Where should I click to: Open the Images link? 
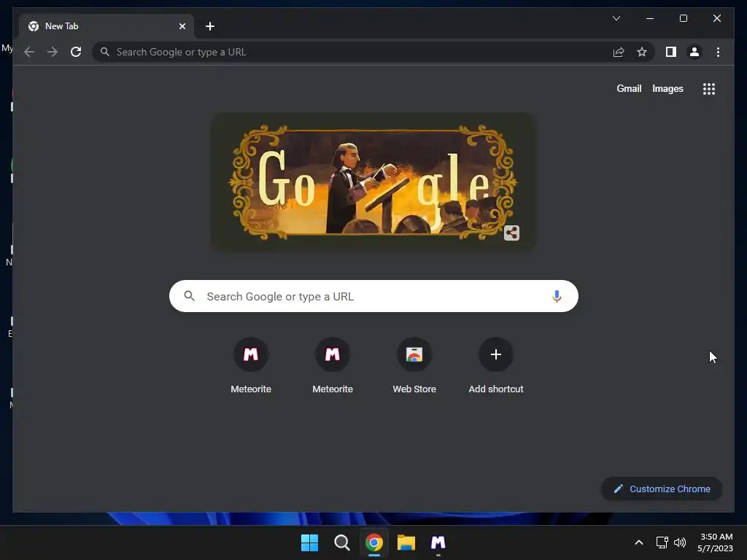(x=667, y=88)
